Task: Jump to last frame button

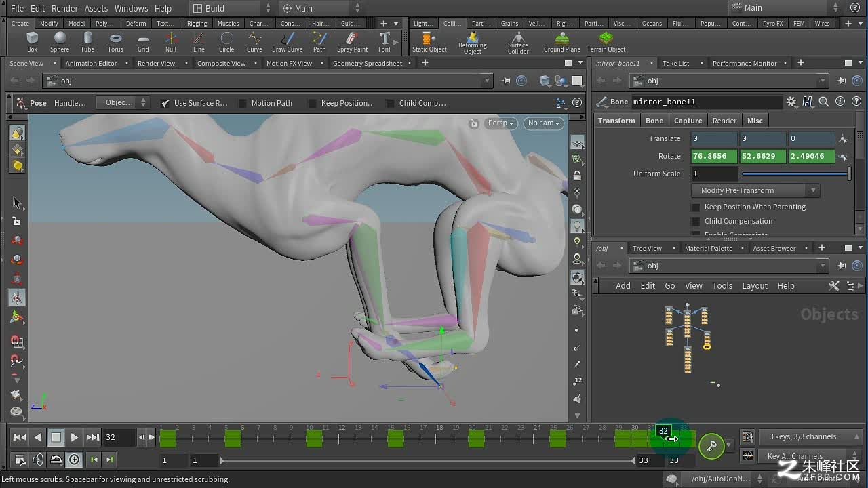Action: coord(93,437)
